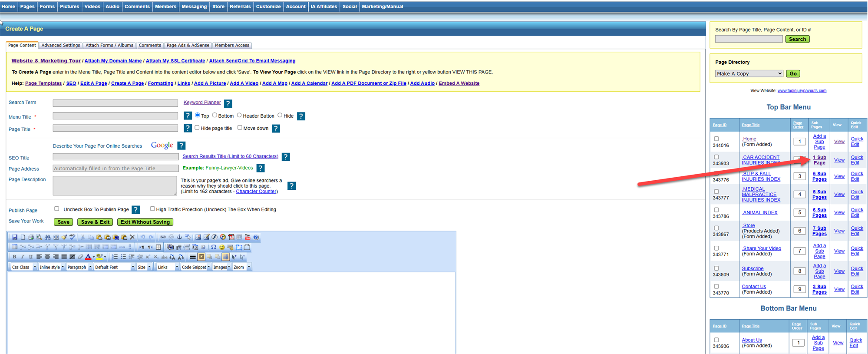Image resolution: width=868 pixels, height=354 pixels.
Task: Open the Css Class dropdown
Action: click(24, 267)
